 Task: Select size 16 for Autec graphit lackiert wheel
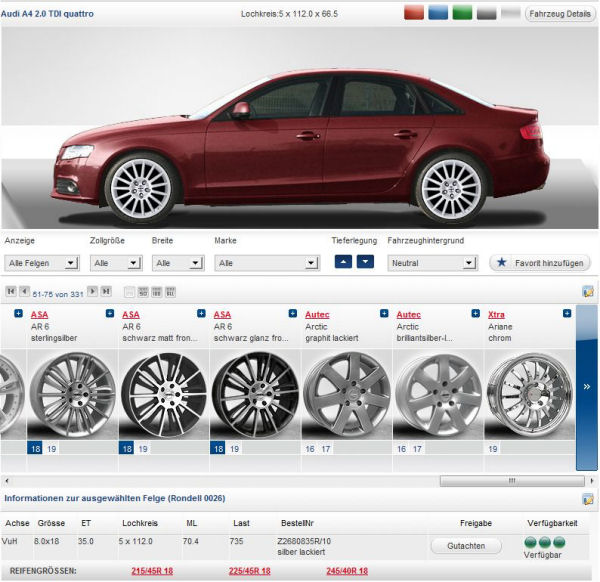pos(310,448)
